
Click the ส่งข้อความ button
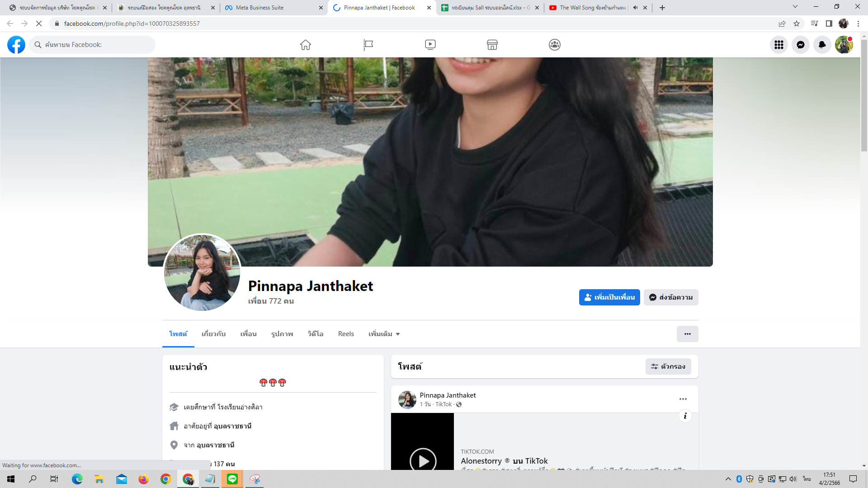(670, 297)
